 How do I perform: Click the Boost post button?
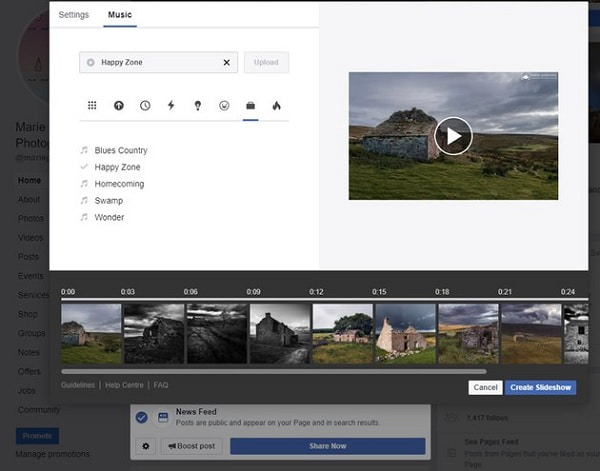pyautogui.click(x=191, y=446)
